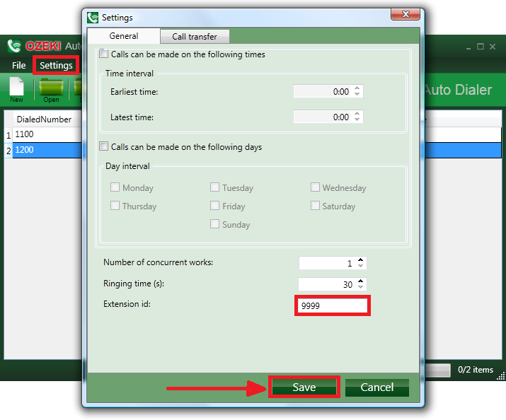The width and height of the screenshot is (506, 420).
Task: Click the Save button
Action: [x=304, y=387]
